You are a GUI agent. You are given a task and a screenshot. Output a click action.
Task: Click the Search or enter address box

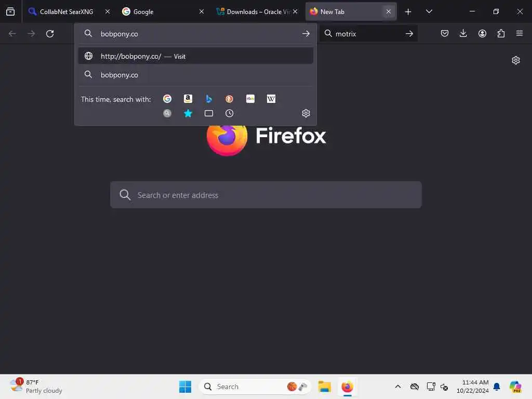click(x=265, y=195)
